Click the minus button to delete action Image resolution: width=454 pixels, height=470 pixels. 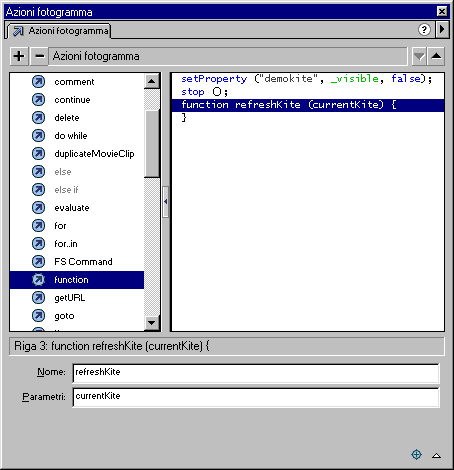tap(39, 56)
